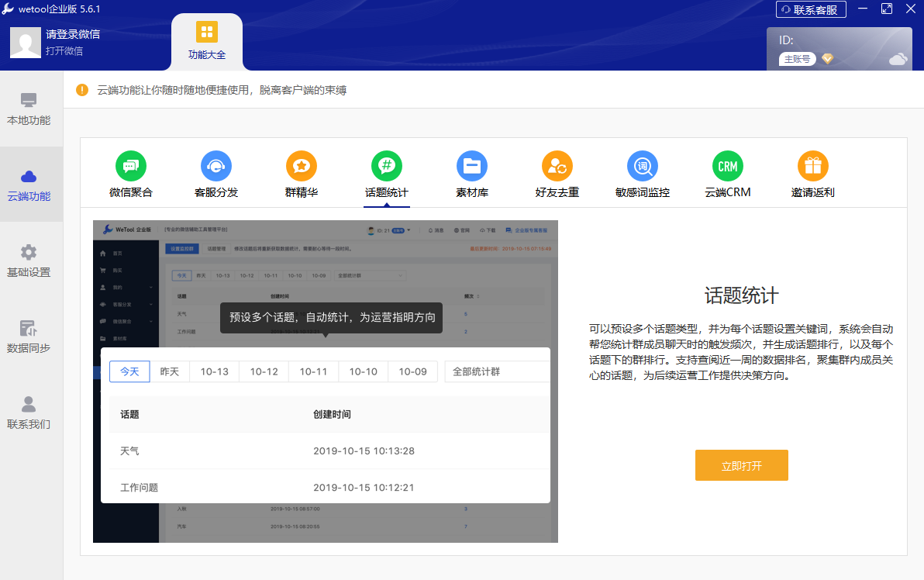Open the 主账号 account dropdown
This screenshot has width=924, height=580.
797,58
